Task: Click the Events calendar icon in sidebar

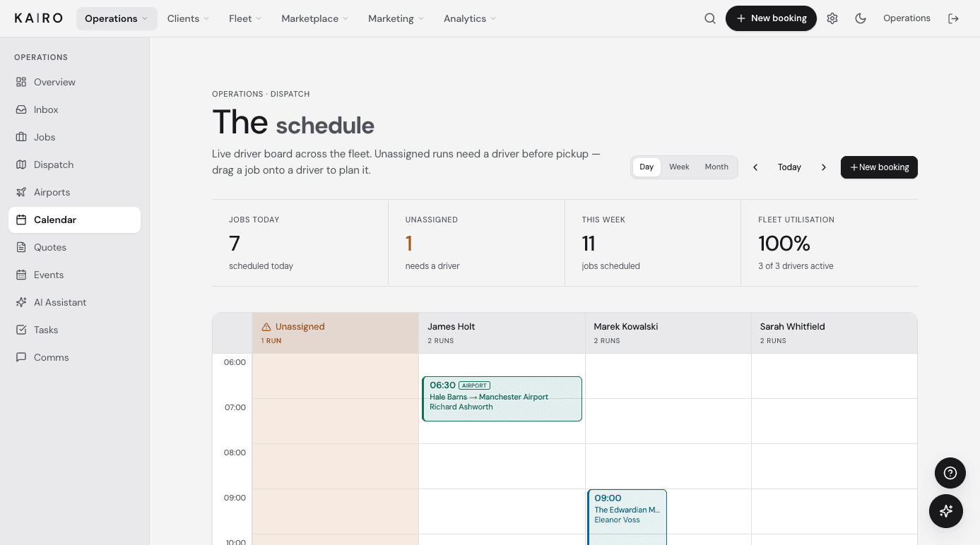Action: (x=21, y=275)
